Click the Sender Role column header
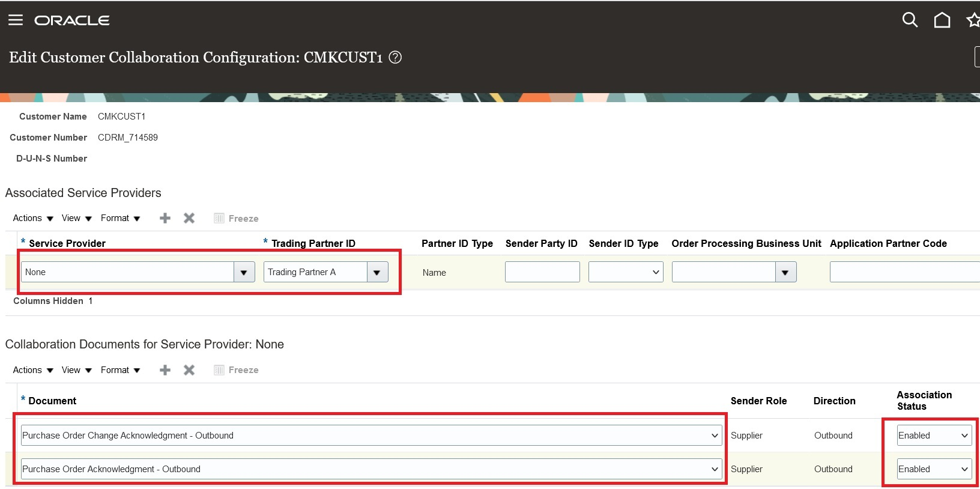The width and height of the screenshot is (980, 489). [x=758, y=401]
